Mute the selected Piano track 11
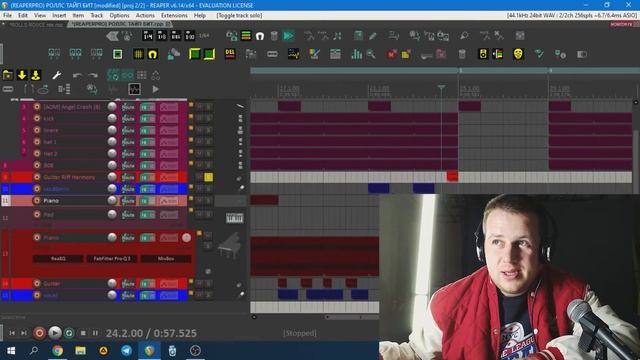Viewport: 640px width, 360px height. [200, 201]
